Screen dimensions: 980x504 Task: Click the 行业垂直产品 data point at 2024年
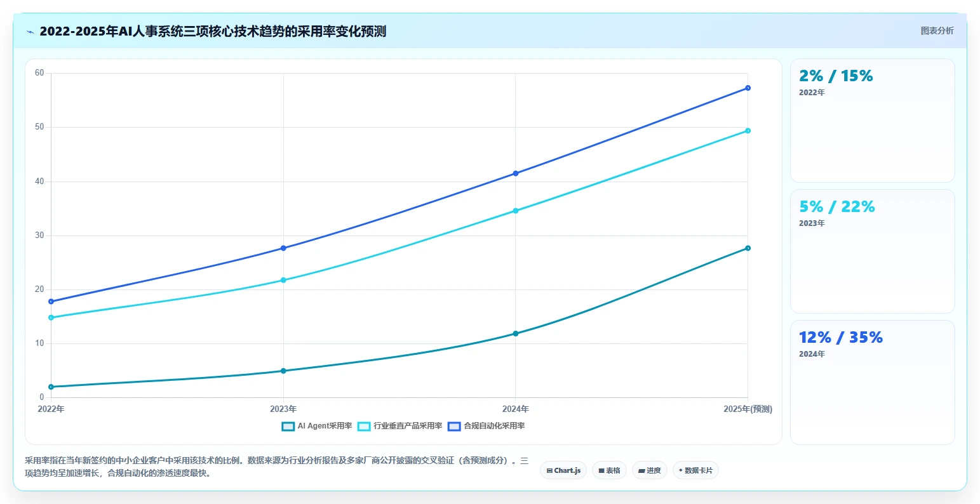point(516,211)
